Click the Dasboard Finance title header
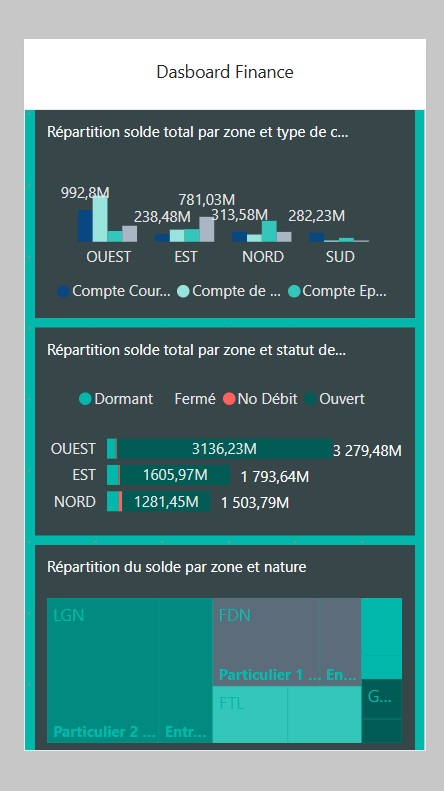 pos(225,72)
